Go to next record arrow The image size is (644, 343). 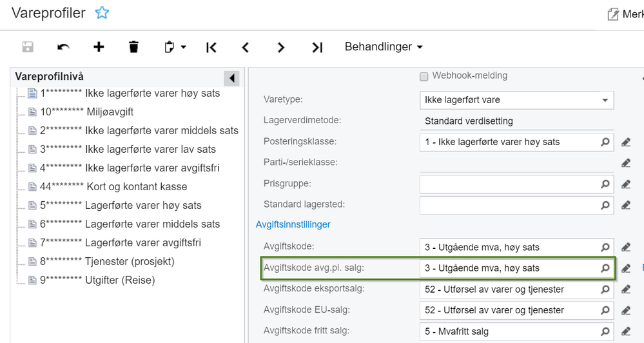click(x=281, y=47)
